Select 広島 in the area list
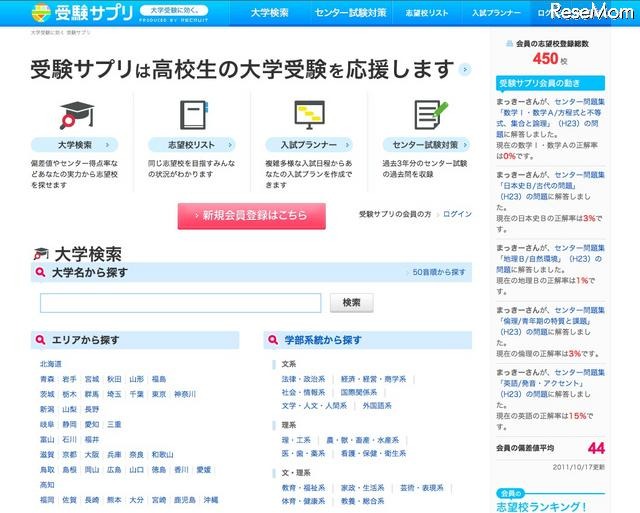640x513 pixels. coord(114,470)
